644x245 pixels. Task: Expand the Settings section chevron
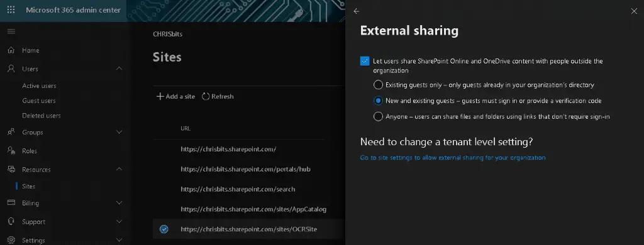(x=119, y=240)
